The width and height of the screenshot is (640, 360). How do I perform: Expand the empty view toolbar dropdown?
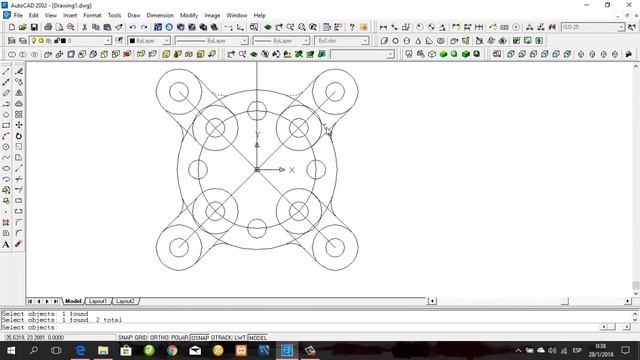391,54
